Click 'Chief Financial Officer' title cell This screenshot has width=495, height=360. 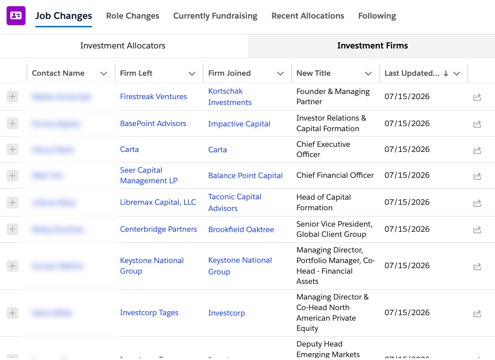point(335,175)
